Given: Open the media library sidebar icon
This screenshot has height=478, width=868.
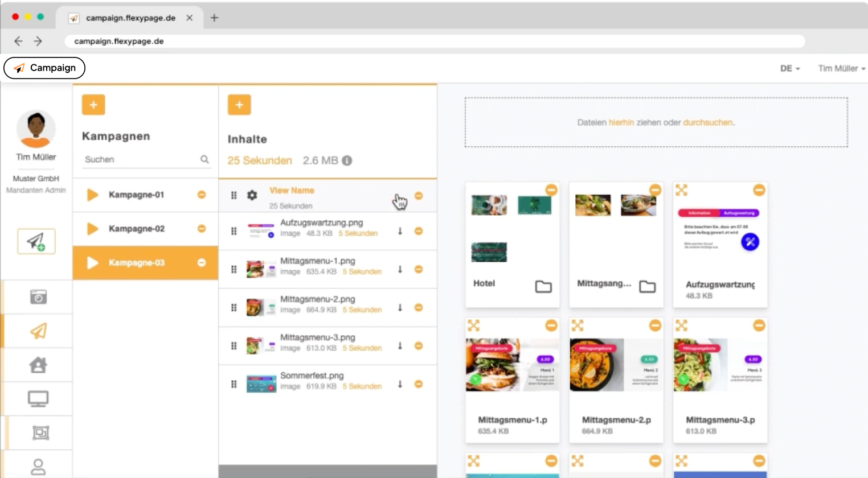Looking at the screenshot, I should point(38,297).
